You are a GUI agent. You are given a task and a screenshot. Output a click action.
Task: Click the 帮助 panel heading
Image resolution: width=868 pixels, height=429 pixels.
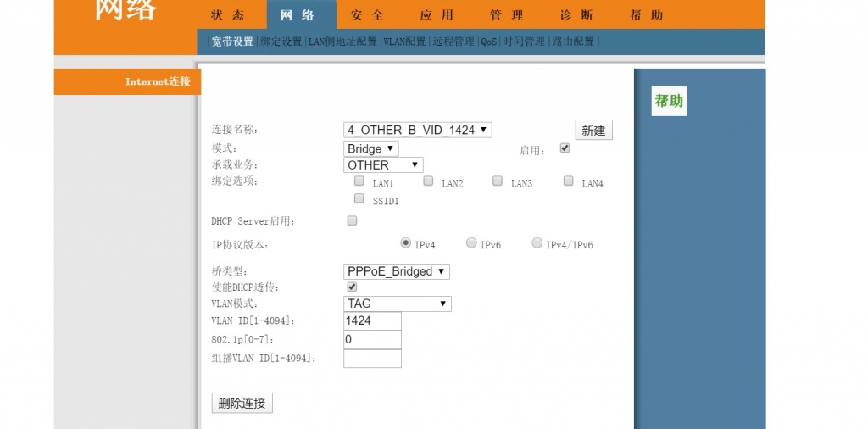[668, 101]
